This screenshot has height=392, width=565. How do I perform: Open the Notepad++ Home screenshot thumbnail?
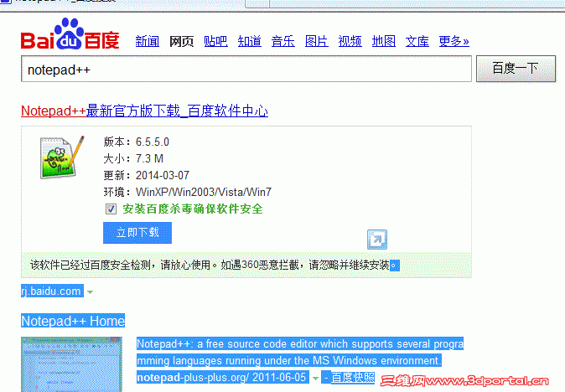[x=71, y=364]
